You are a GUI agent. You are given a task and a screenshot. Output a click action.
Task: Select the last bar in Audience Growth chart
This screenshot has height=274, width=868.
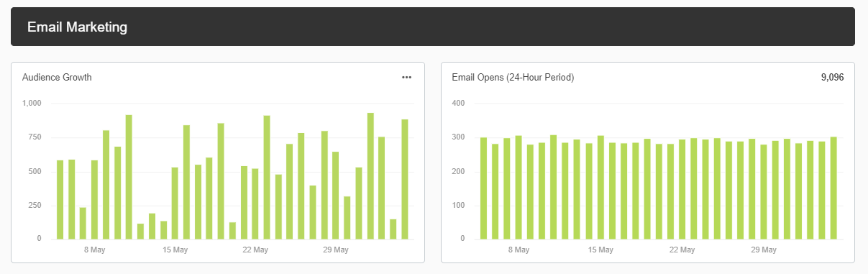point(405,179)
